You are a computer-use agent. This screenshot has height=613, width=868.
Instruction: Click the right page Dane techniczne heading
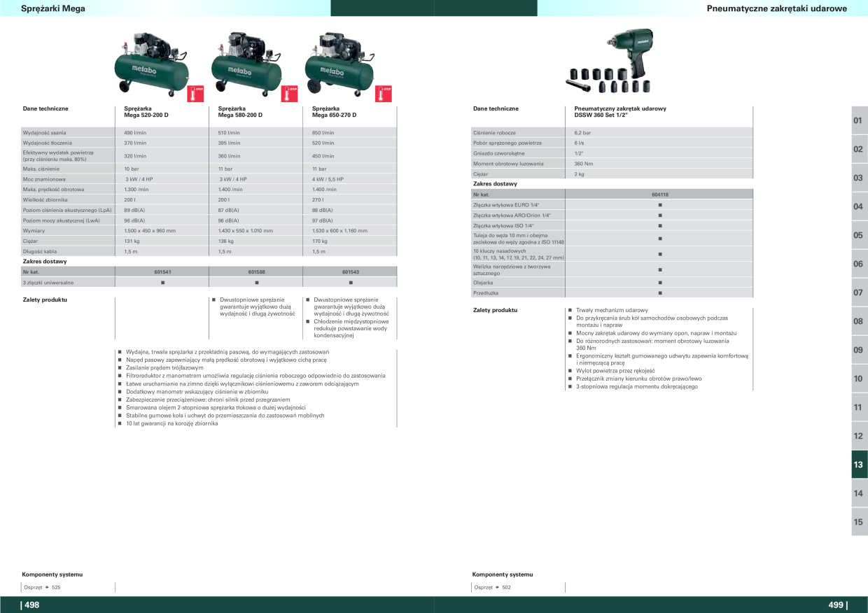point(496,108)
